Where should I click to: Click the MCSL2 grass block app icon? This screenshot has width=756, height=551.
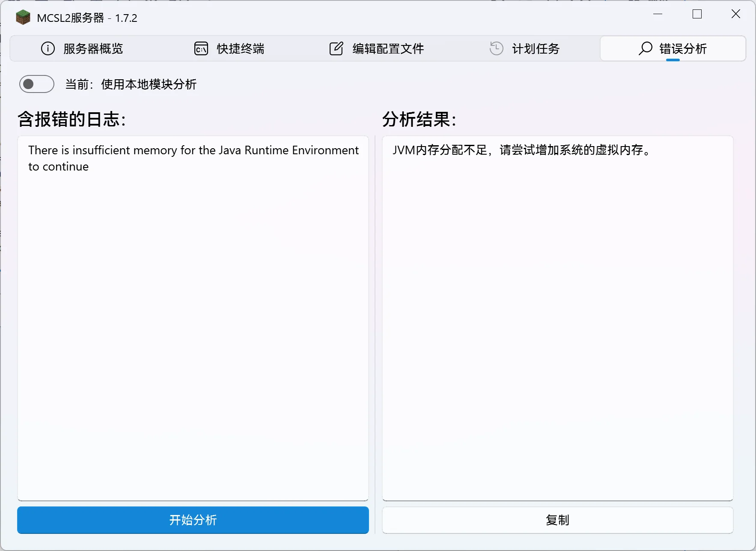click(x=23, y=17)
